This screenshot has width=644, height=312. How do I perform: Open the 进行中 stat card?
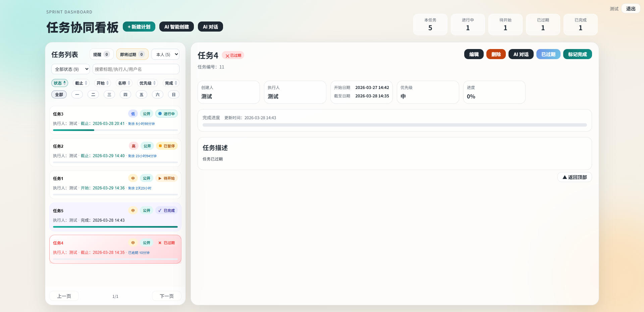coord(468,25)
